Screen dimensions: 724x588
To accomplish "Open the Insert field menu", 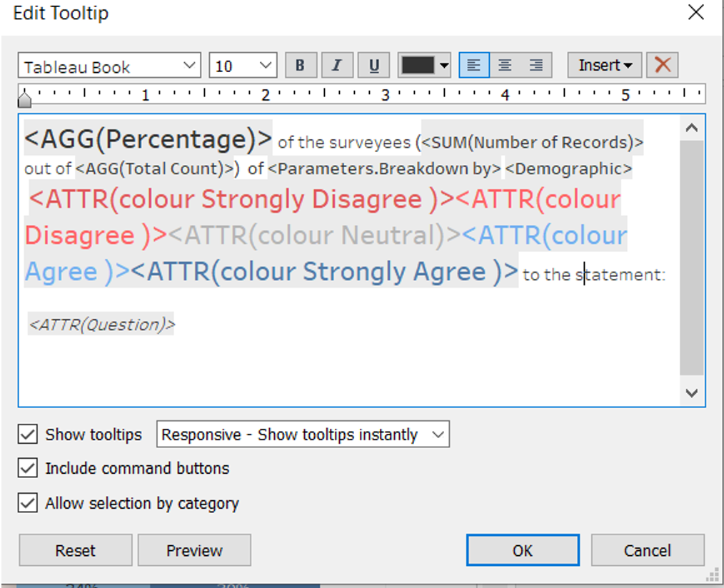I will 605,66.
